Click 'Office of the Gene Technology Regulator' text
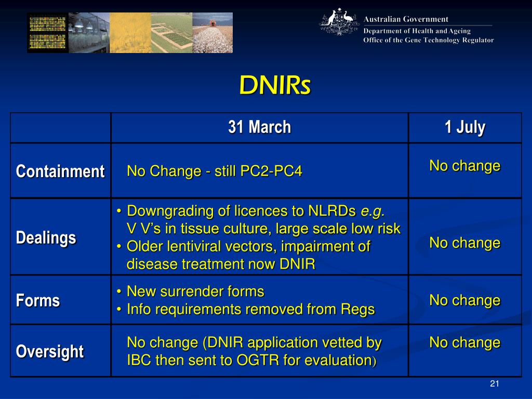 tap(429, 40)
